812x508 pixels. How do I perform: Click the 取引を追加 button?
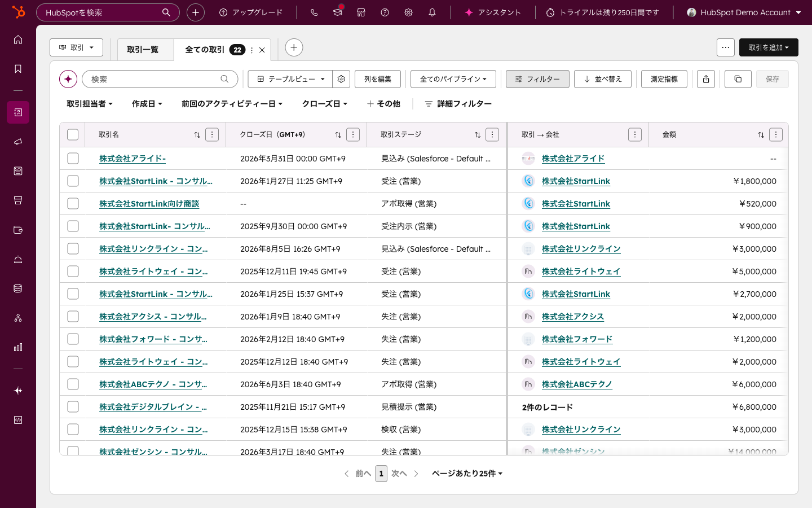pyautogui.click(x=768, y=47)
